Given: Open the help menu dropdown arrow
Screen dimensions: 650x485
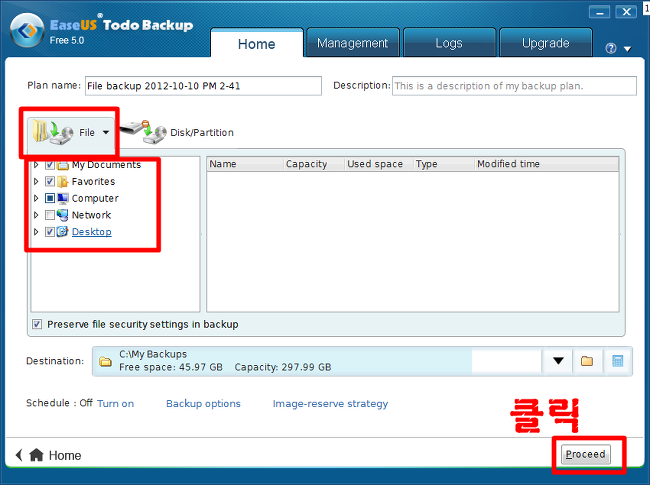Looking at the screenshot, I should (x=628, y=49).
